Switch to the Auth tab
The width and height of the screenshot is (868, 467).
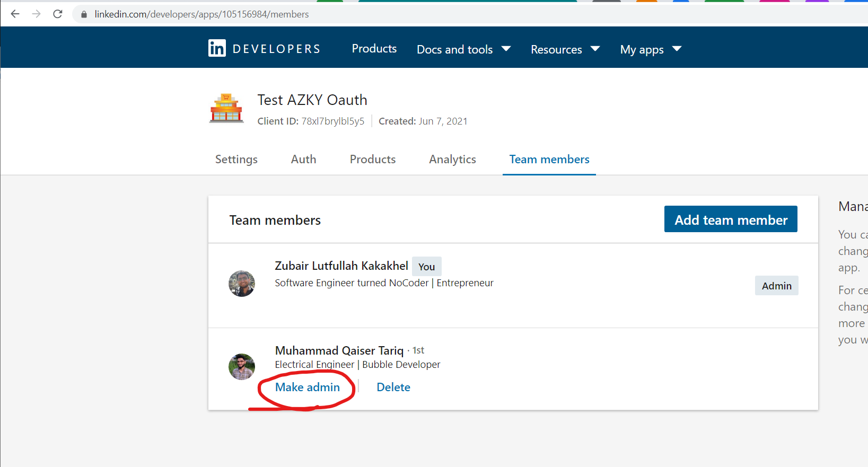303,159
